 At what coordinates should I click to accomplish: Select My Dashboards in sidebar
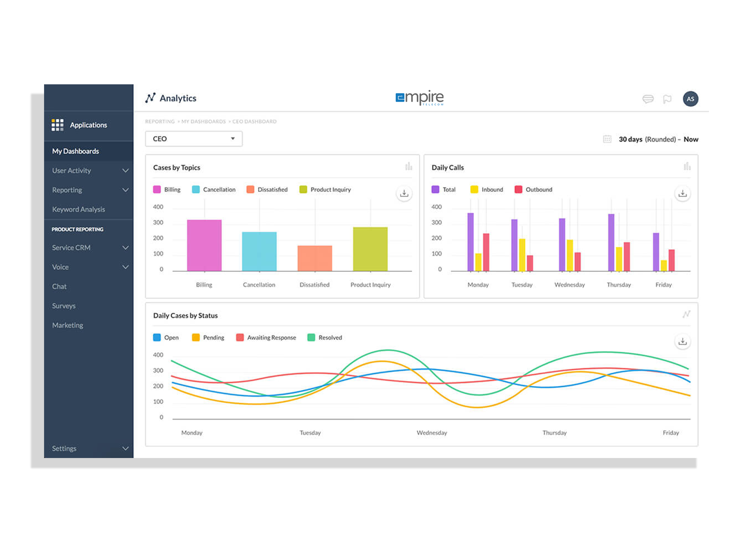coord(88,151)
